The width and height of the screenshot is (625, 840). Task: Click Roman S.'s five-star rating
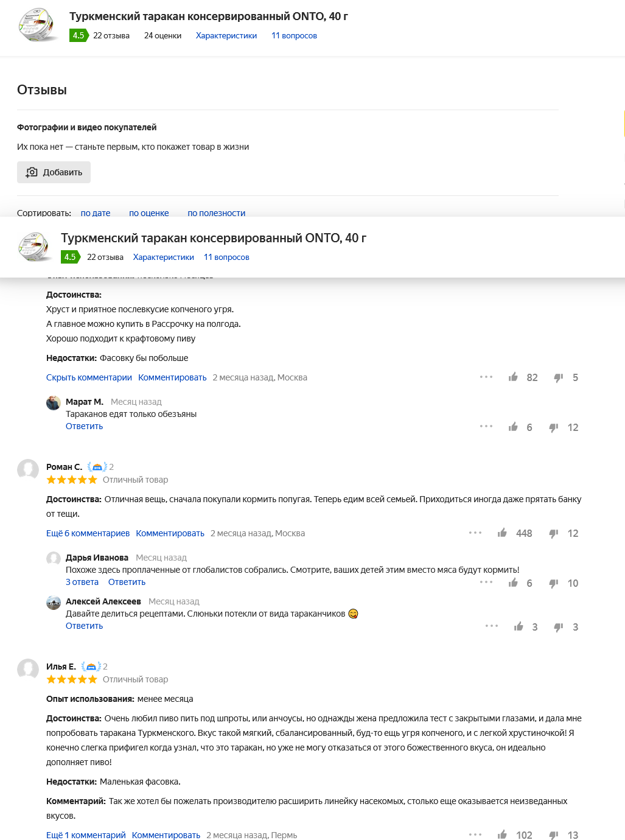(72, 480)
